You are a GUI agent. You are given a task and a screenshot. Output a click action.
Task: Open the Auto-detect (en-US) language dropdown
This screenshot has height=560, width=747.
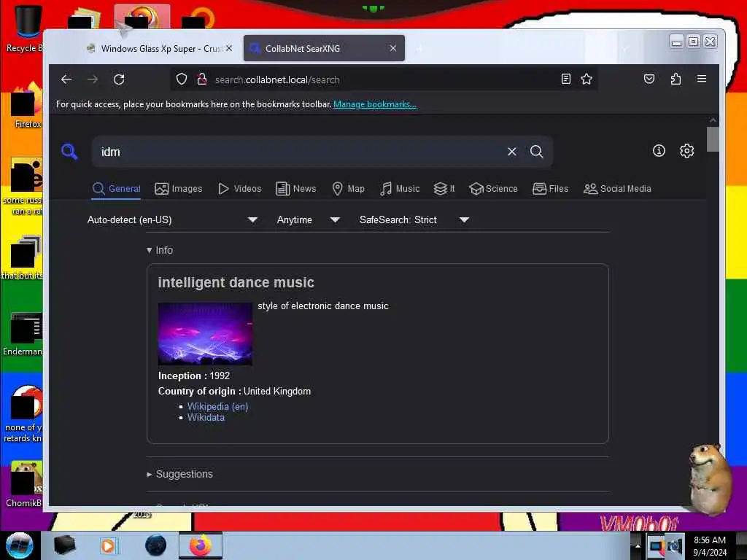point(172,219)
